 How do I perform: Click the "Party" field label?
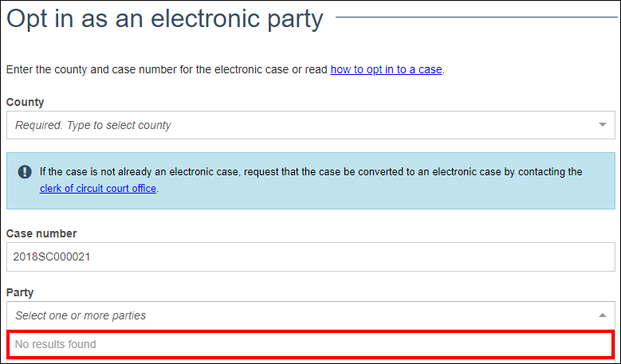(x=20, y=292)
